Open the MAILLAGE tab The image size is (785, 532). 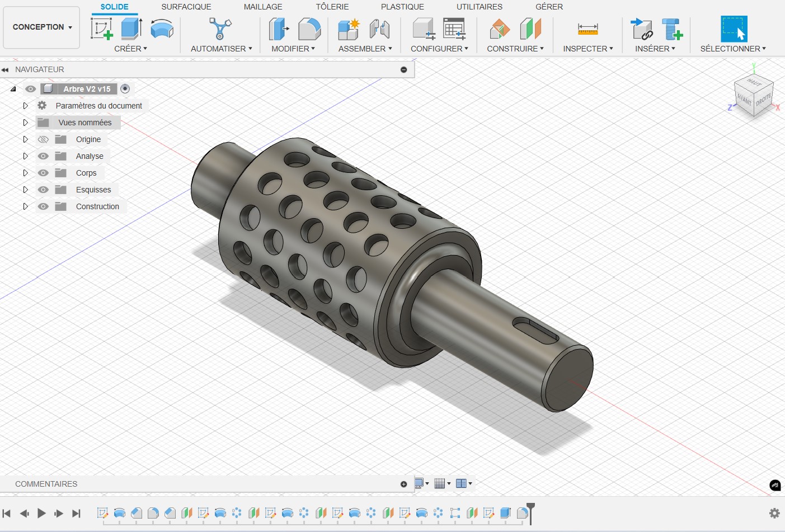[x=263, y=7]
